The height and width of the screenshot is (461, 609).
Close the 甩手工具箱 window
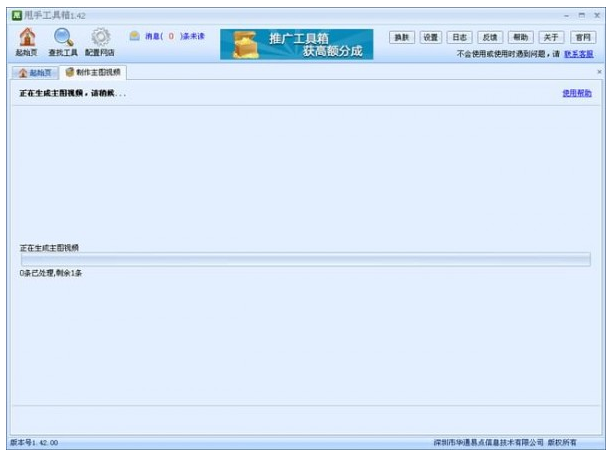tap(597, 15)
